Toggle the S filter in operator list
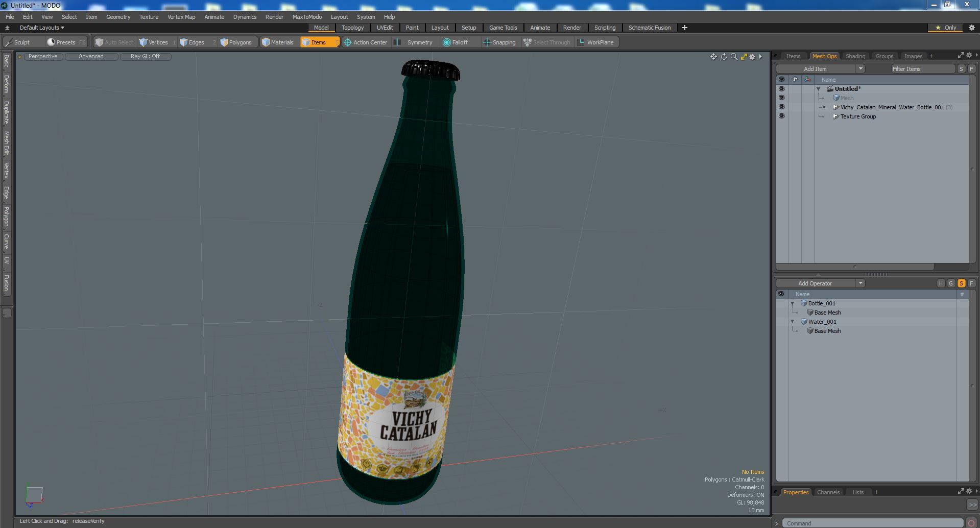 tap(961, 283)
